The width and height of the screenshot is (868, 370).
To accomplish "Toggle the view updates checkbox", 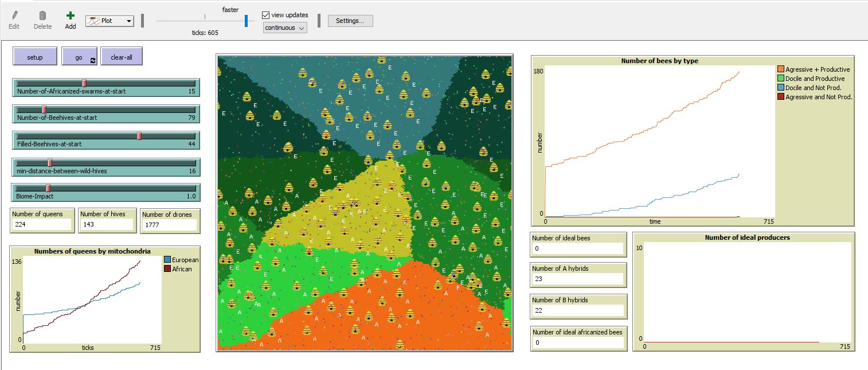I will [x=265, y=15].
